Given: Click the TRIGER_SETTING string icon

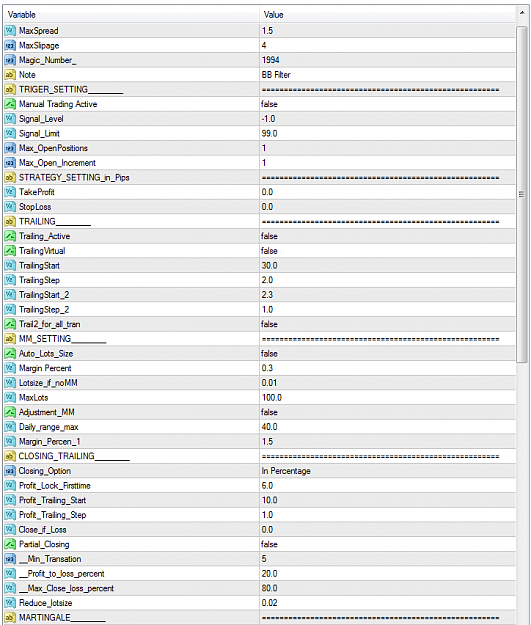Looking at the screenshot, I should tap(10, 90).
